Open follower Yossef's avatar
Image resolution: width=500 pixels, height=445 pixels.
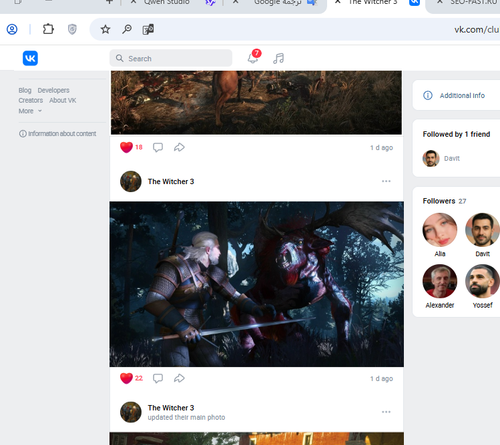482,281
